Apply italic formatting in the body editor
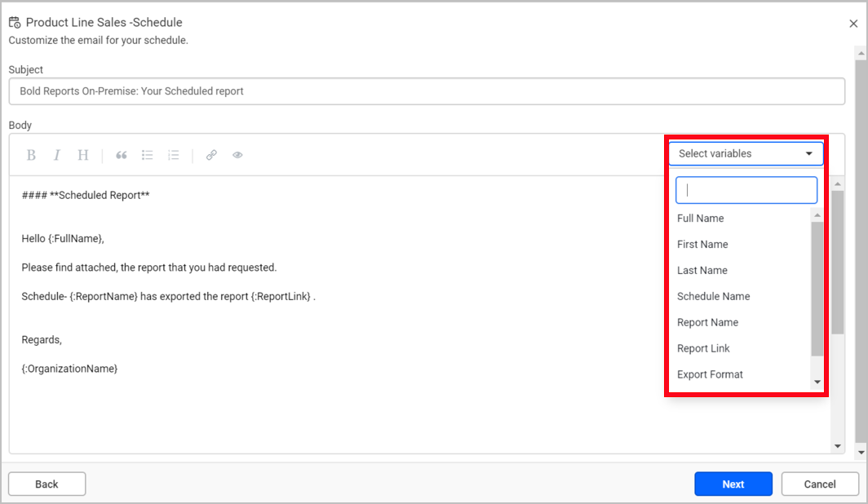 (x=56, y=155)
